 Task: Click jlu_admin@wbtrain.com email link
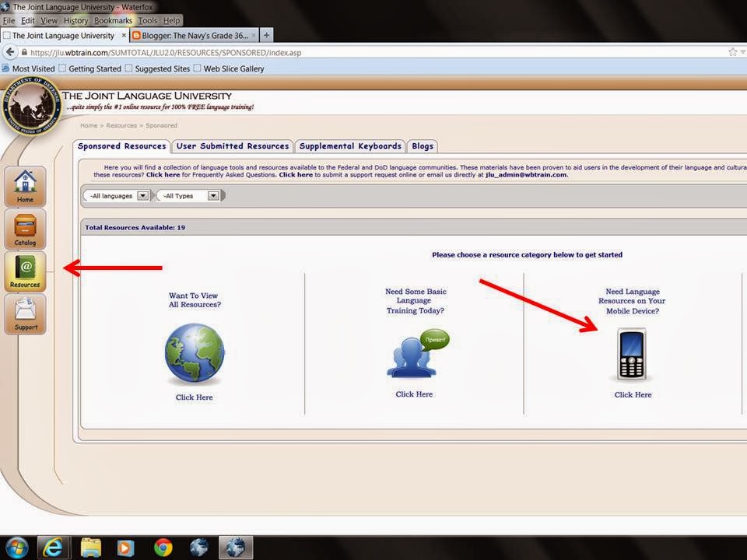click(526, 175)
